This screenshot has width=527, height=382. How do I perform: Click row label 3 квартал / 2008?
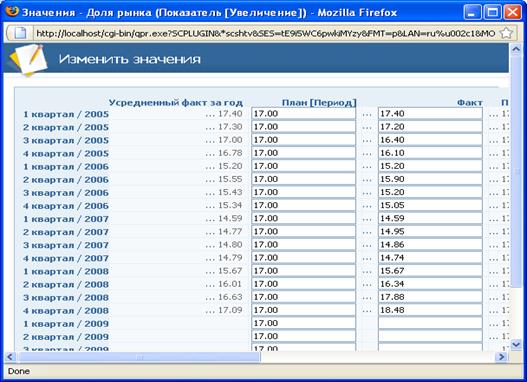(66, 298)
